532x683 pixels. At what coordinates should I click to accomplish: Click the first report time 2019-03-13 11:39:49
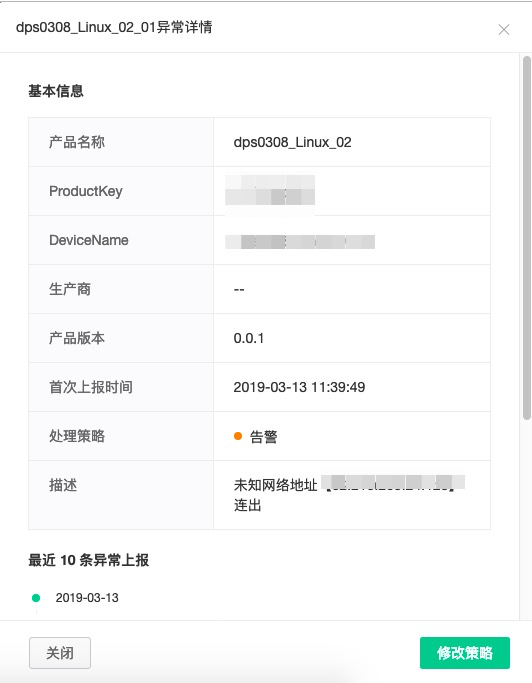tap(299, 387)
